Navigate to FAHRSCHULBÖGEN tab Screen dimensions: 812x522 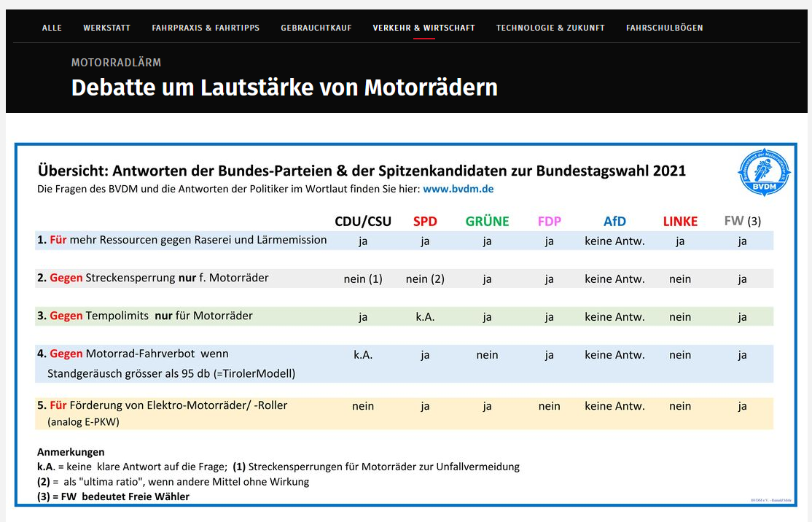(x=665, y=28)
